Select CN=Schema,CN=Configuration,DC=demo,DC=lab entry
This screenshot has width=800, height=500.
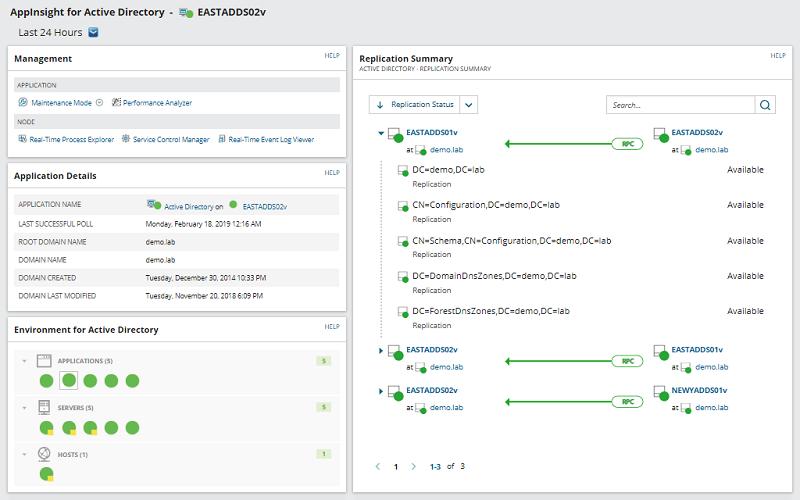tap(512, 241)
